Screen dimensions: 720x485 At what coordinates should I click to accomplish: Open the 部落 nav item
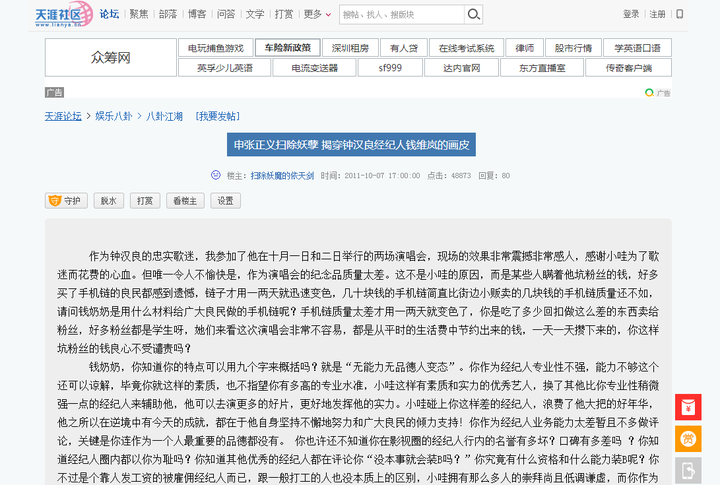coord(168,14)
